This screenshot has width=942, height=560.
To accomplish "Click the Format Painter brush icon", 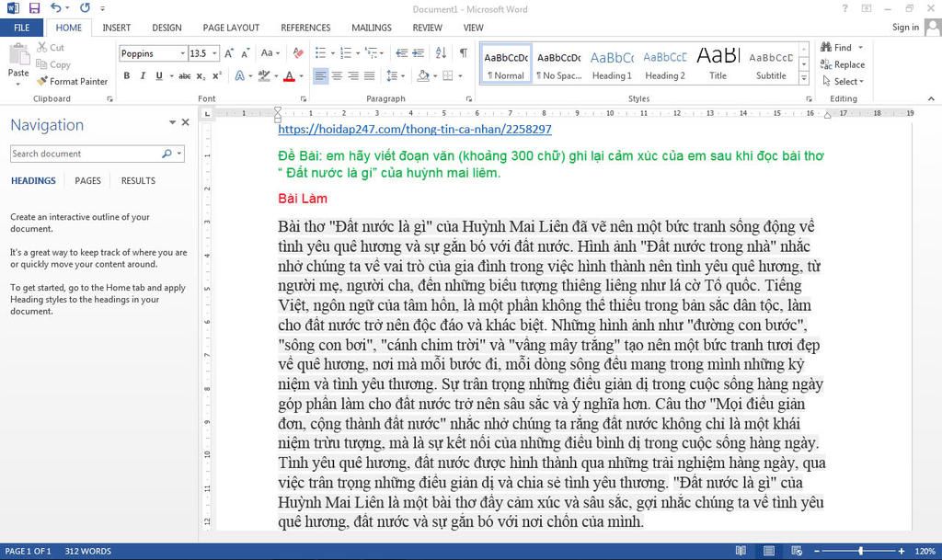I will [41, 81].
